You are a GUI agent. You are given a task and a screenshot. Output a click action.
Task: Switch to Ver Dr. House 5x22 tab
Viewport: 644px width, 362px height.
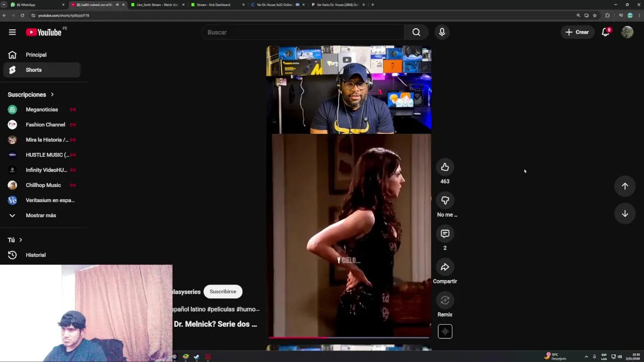point(277,5)
